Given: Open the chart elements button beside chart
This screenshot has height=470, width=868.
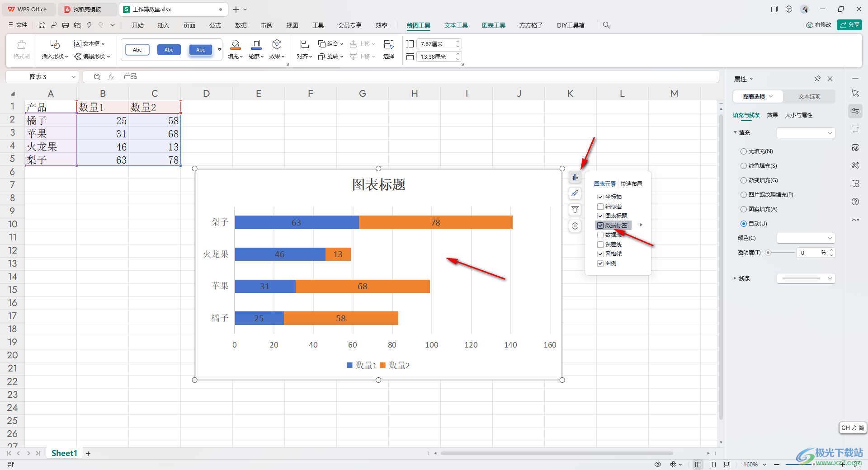Looking at the screenshot, I should 575,178.
